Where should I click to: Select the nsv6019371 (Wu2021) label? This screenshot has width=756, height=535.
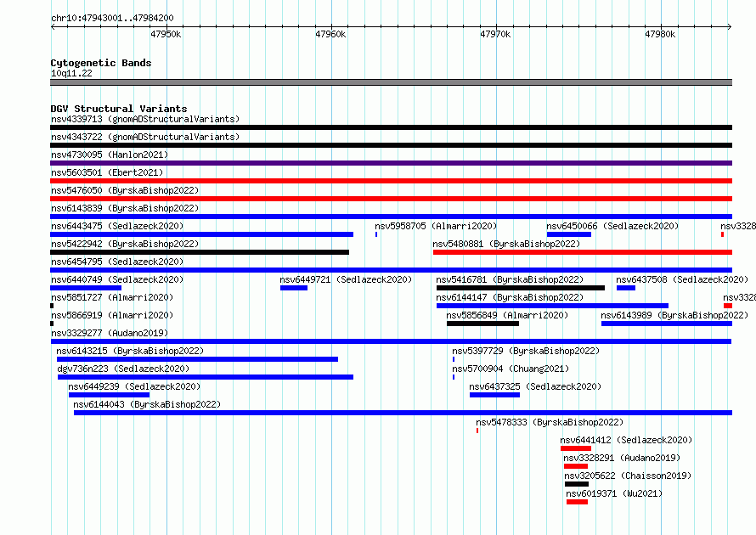614,493
